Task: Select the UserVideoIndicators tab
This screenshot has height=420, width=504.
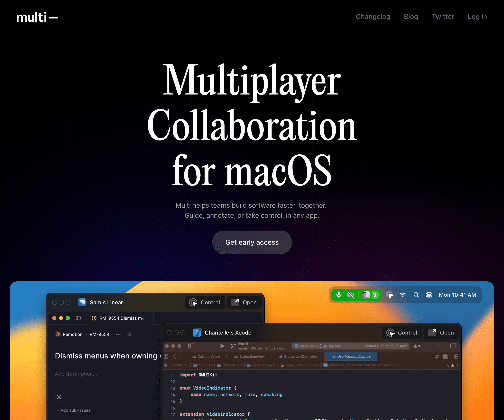Action: [350, 356]
